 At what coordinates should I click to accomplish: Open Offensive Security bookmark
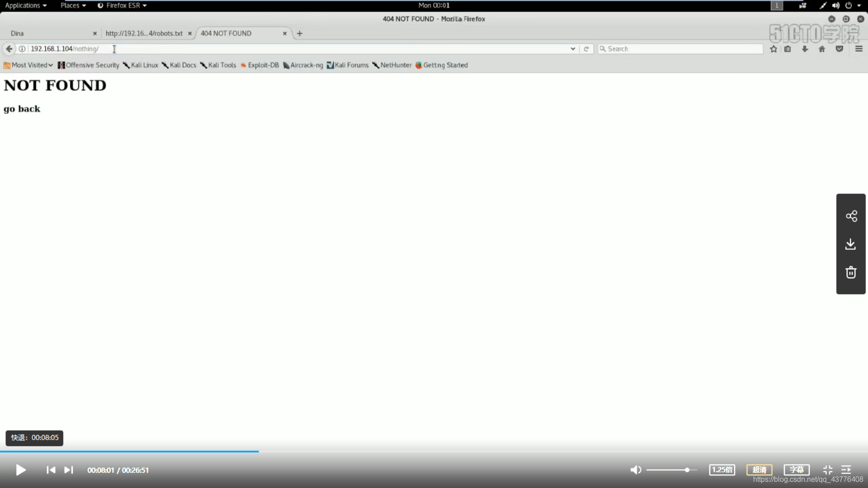point(89,65)
